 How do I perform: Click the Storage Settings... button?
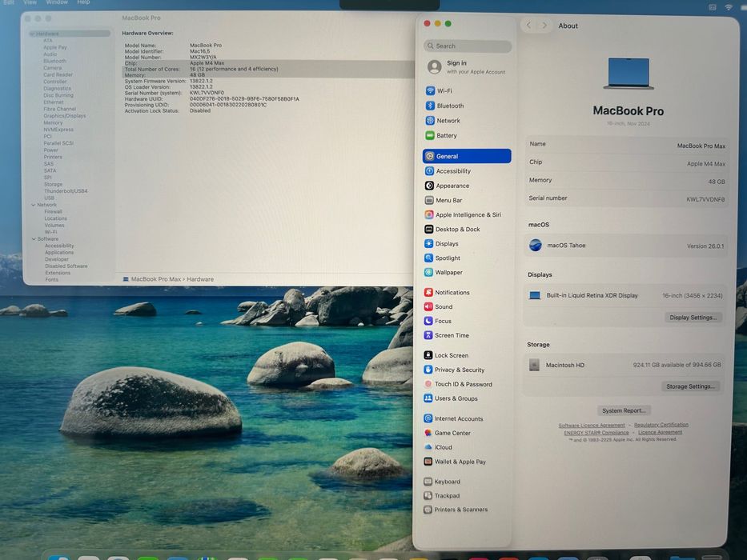click(x=690, y=386)
